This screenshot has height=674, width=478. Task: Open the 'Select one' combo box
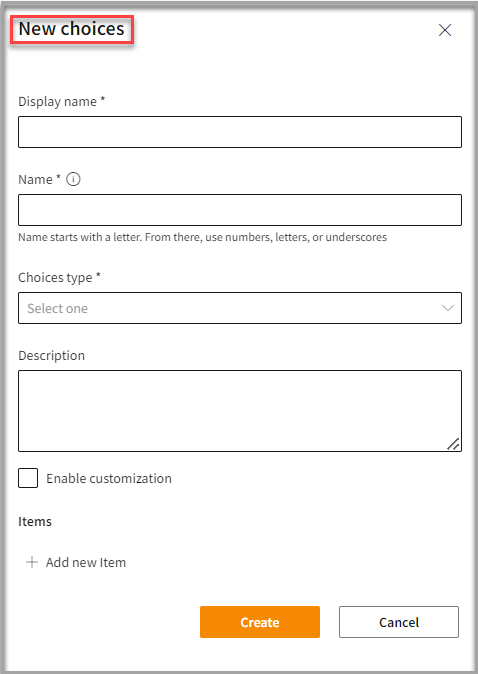point(240,308)
